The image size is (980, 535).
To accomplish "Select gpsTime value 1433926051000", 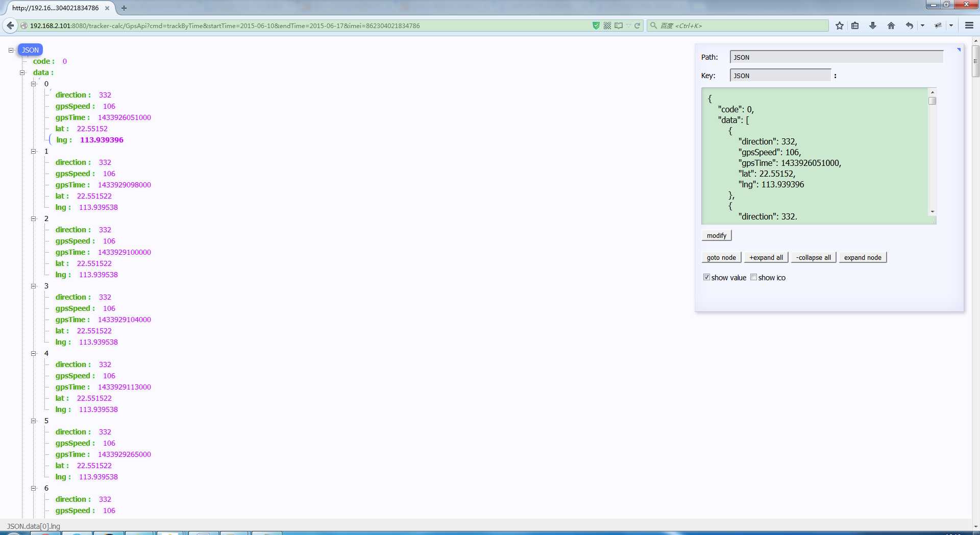I will click(x=125, y=117).
